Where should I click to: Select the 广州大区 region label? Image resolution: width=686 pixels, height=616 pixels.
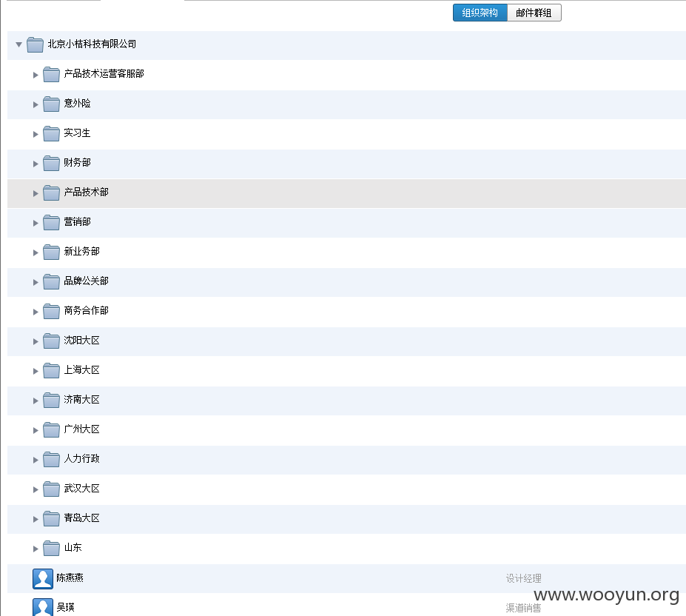(82, 429)
